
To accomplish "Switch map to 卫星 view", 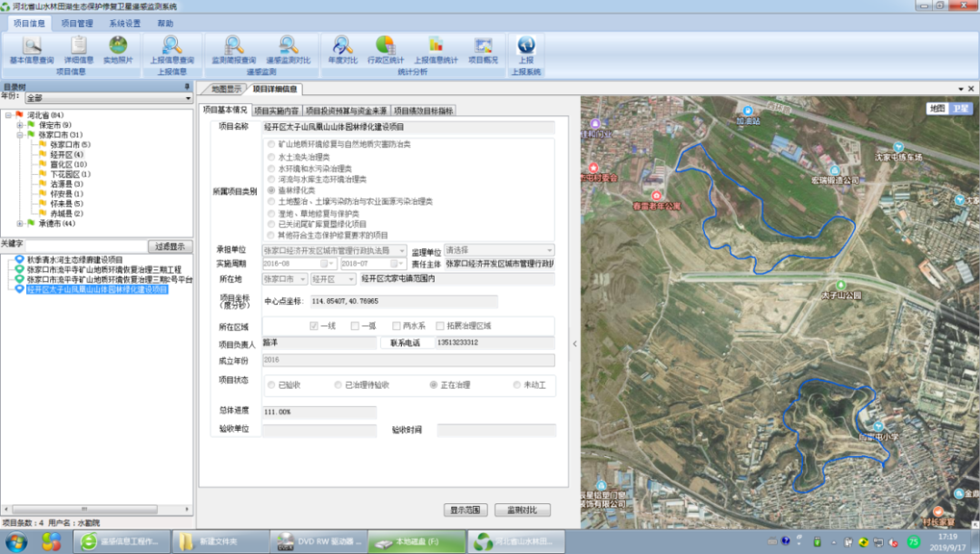I will coord(960,109).
